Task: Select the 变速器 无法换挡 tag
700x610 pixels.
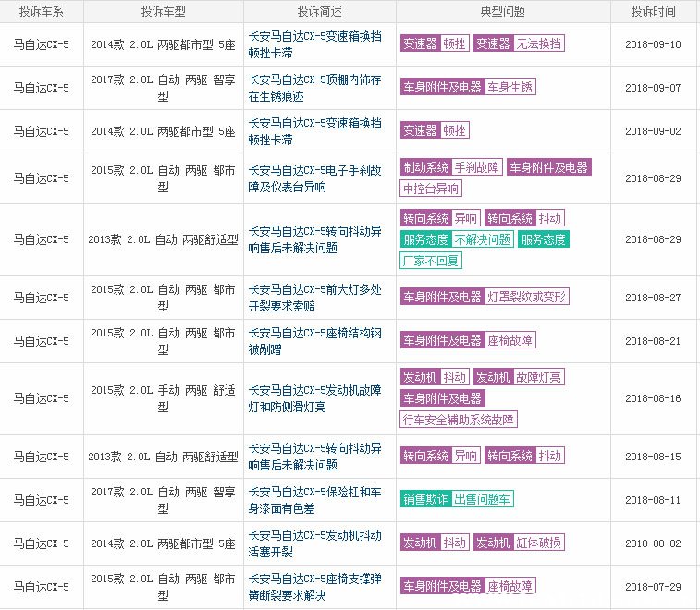Action: pyautogui.click(x=519, y=43)
